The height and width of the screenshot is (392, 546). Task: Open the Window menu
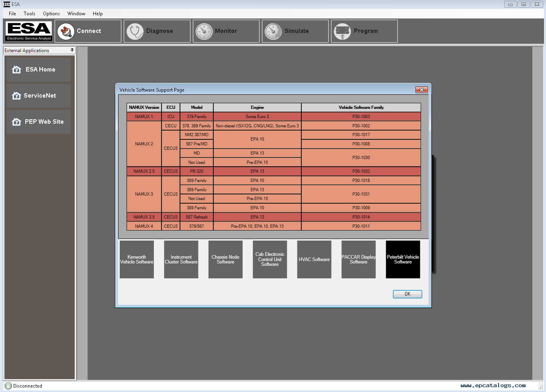76,14
